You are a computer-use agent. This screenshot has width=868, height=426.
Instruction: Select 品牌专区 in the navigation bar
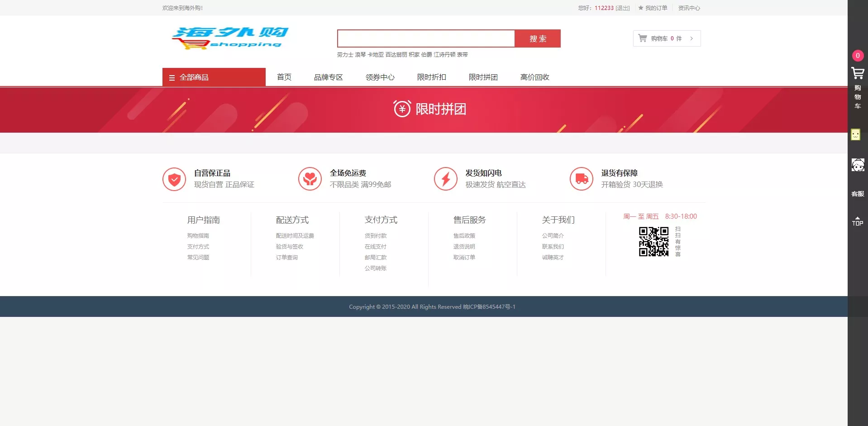click(328, 77)
